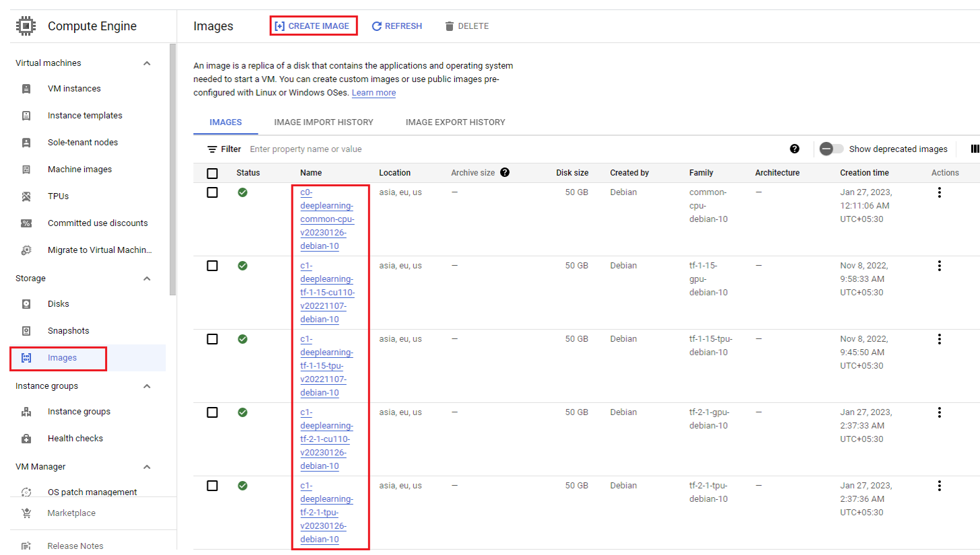
Task: Click the Disks sidebar icon
Action: coord(26,304)
